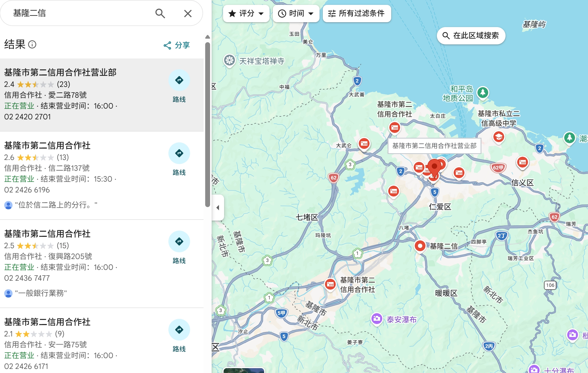
Task: Click the satellite layer thumbnail at bottom
Action: tap(244, 370)
